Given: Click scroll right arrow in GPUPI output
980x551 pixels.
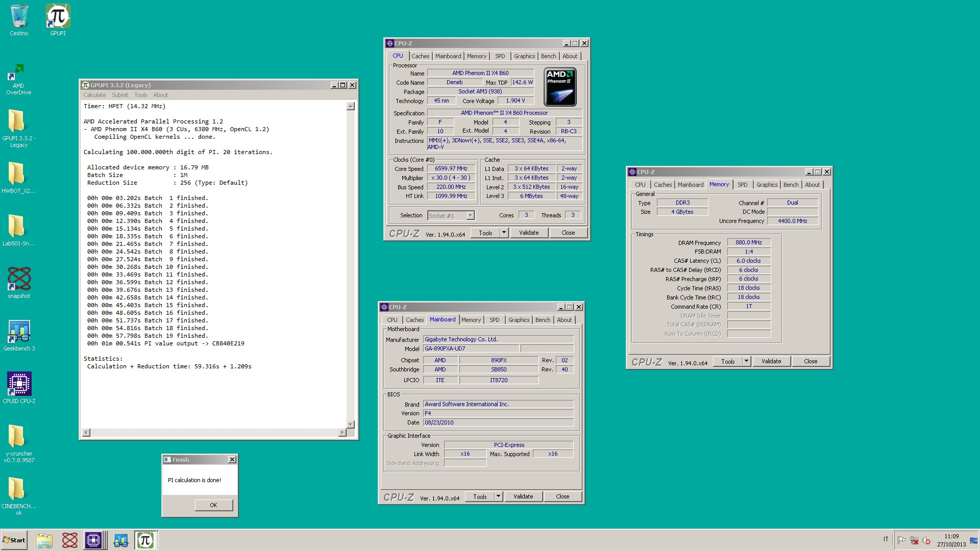Looking at the screenshot, I should point(342,433).
